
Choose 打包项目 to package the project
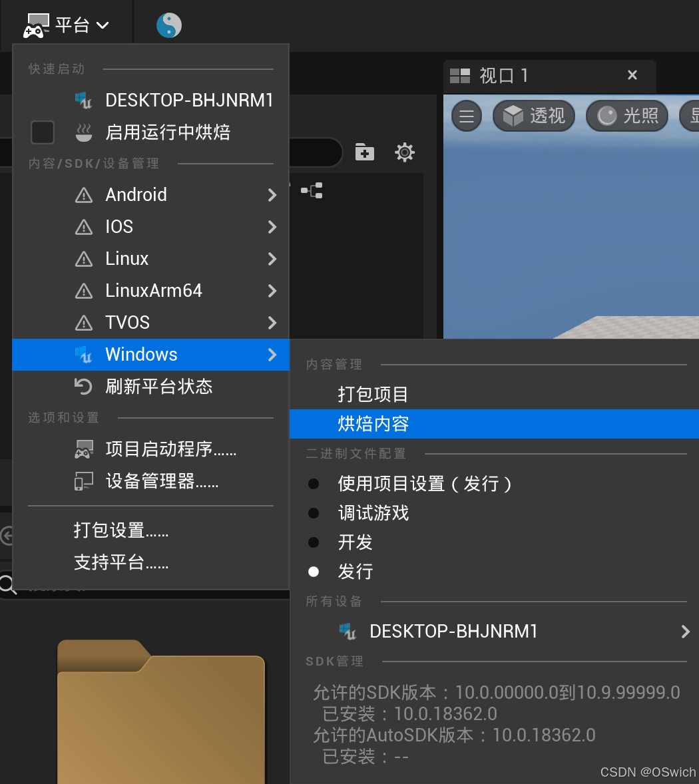coord(494,395)
